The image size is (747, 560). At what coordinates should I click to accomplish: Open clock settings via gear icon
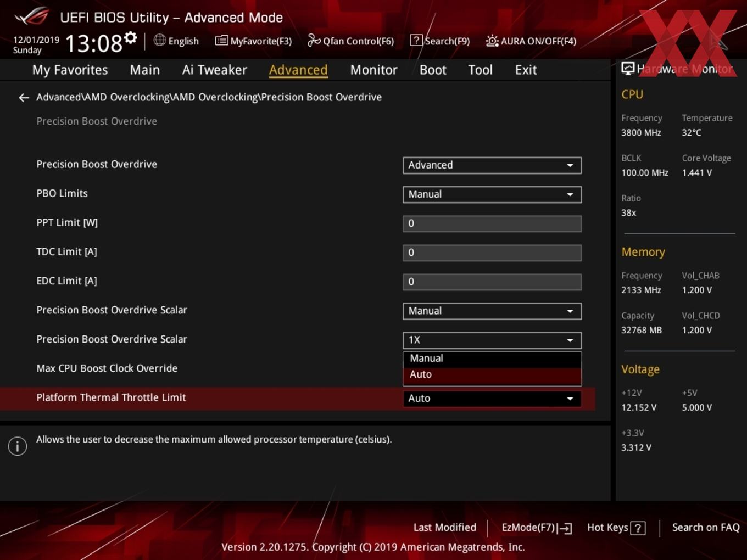coord(130,37)
